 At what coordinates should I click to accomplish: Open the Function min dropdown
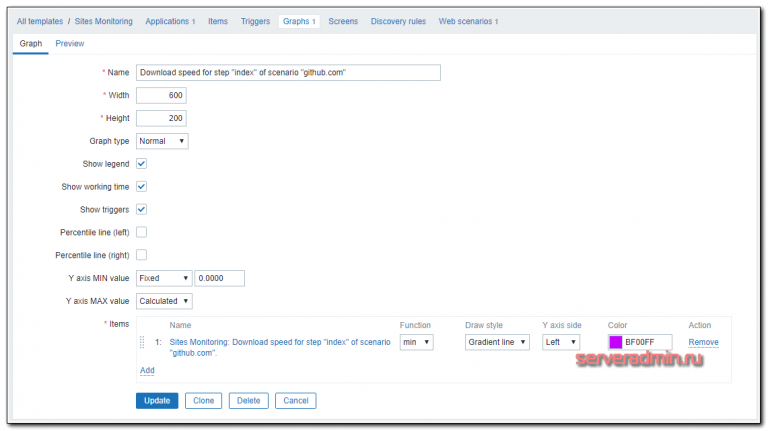coord(416,342)
